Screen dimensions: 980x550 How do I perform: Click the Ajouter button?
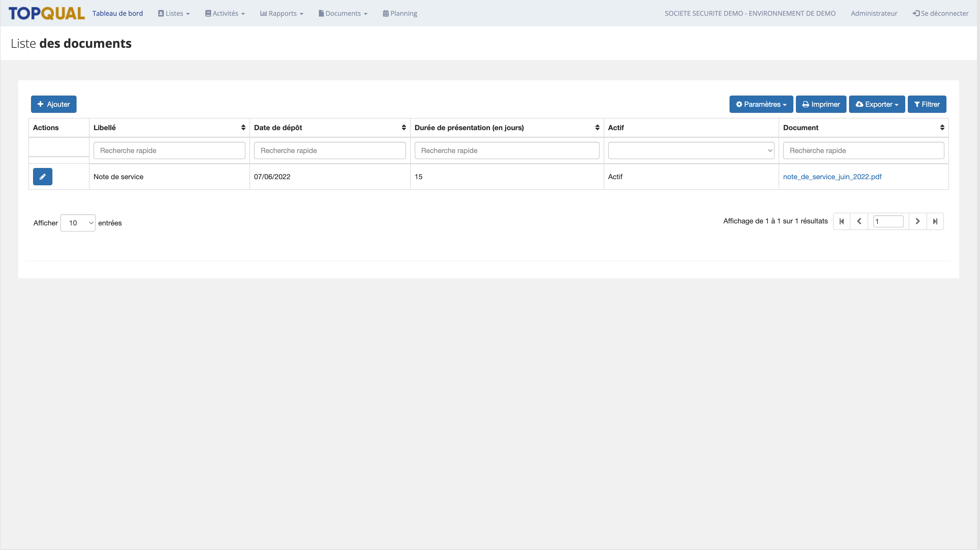tap(54, 104)
